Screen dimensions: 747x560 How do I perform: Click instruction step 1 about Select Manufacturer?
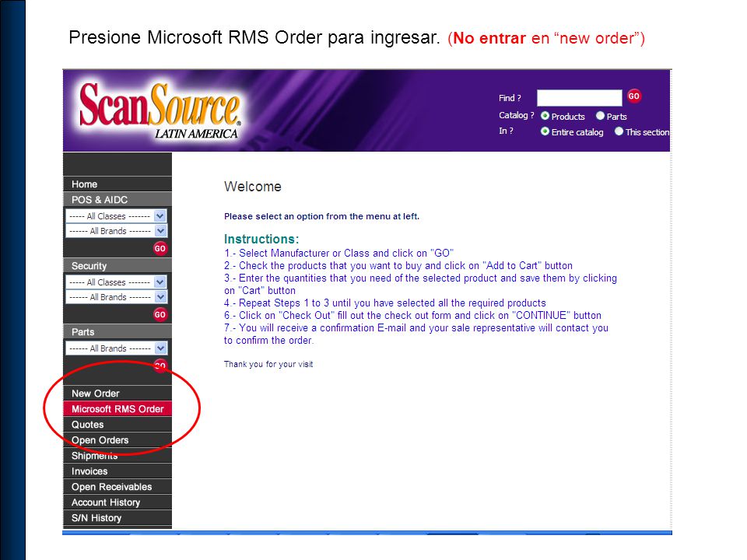[338, 253]
